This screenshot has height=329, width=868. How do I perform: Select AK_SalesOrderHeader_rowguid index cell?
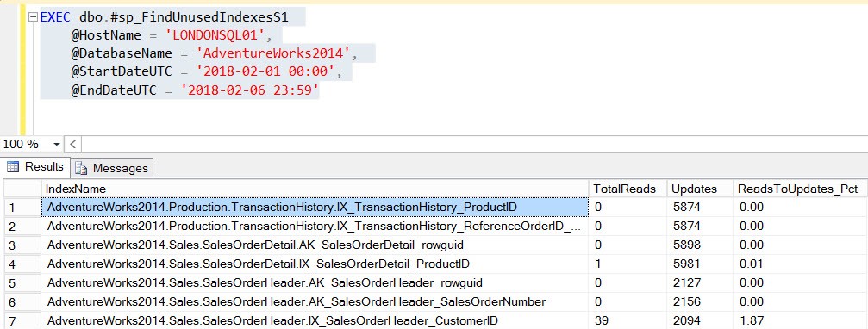315,283
